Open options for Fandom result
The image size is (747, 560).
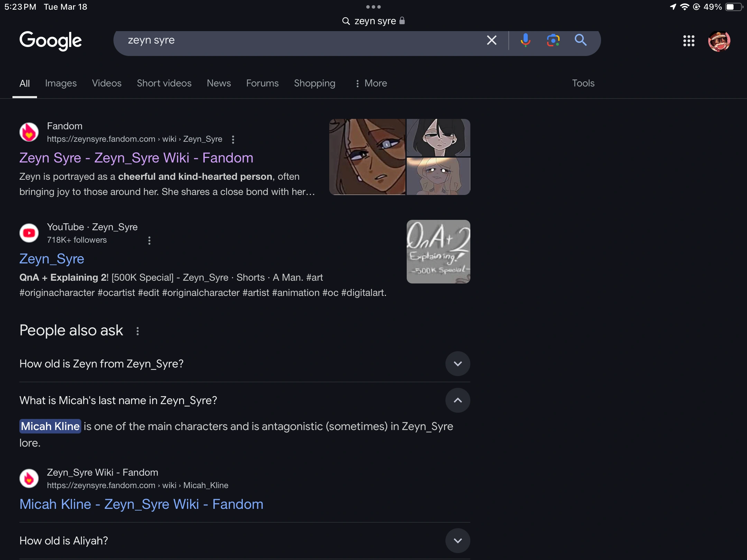(x=233, y=139)
